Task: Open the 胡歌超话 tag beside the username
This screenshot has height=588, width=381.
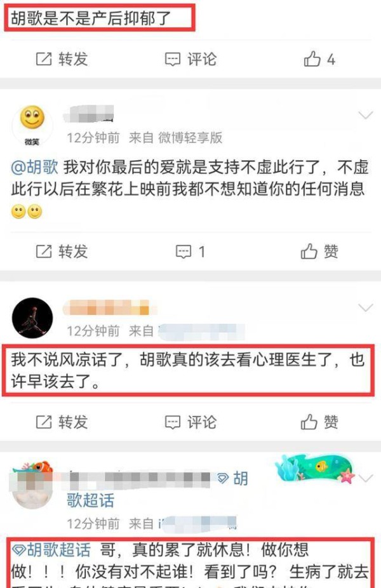Action: coord(157,490)
